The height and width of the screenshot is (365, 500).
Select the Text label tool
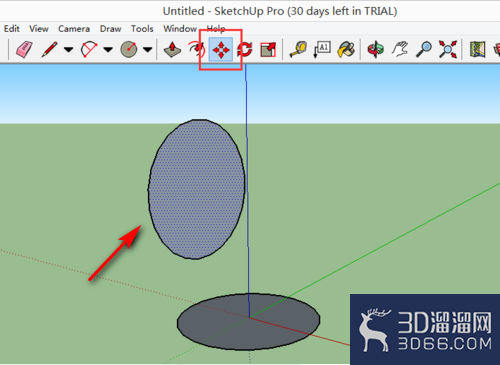point(322,49)
